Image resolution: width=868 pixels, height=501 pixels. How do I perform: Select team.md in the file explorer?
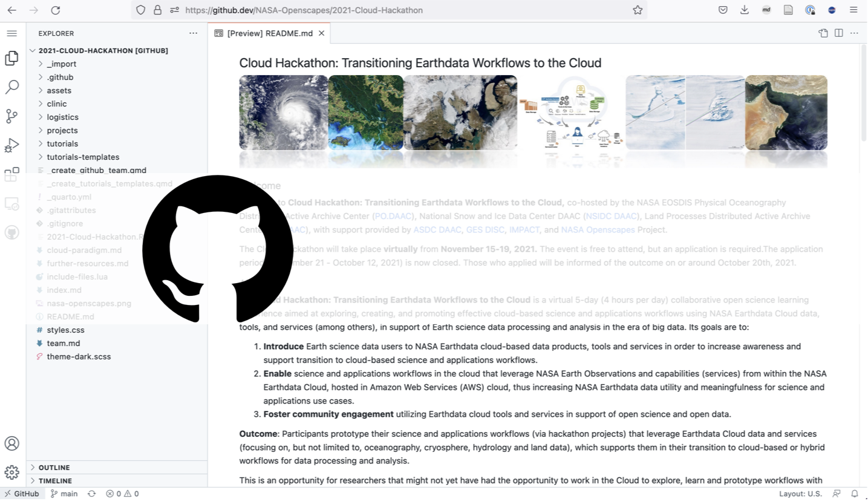pos(63,343)
